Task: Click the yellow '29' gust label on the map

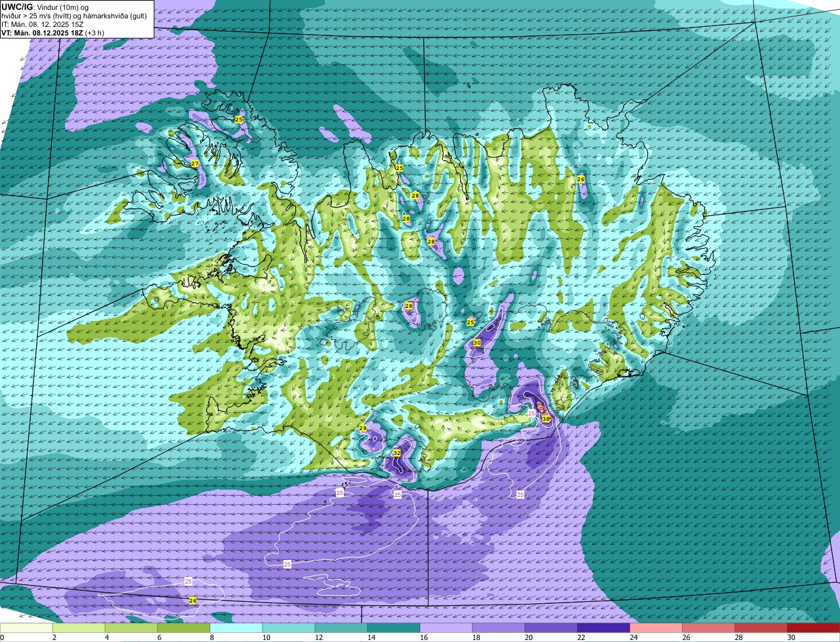Action: pos(363,428)
